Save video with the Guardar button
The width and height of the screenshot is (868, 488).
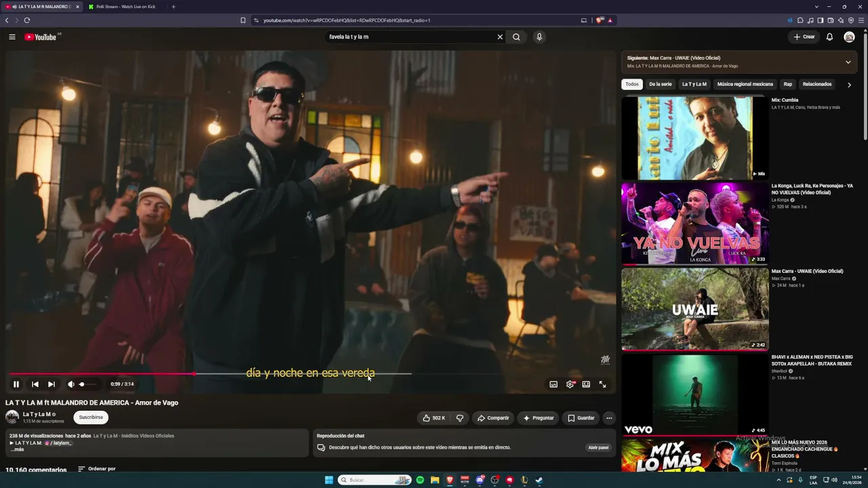(x=581, y=418)
